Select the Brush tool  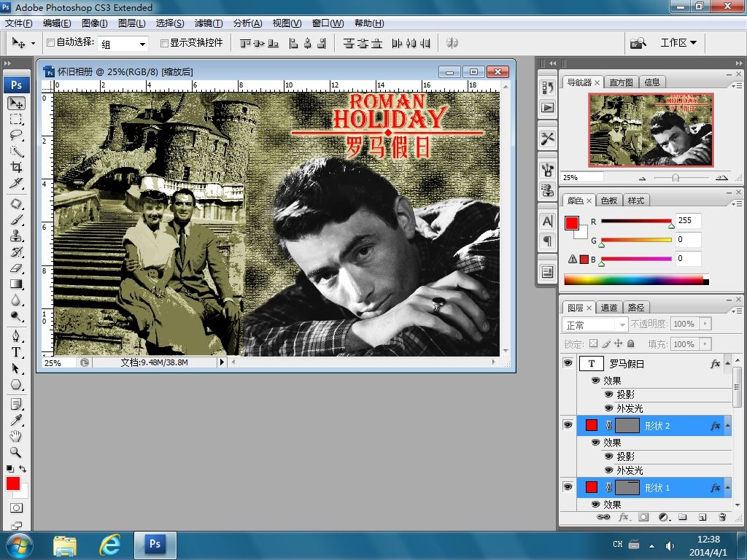(17, 220)
